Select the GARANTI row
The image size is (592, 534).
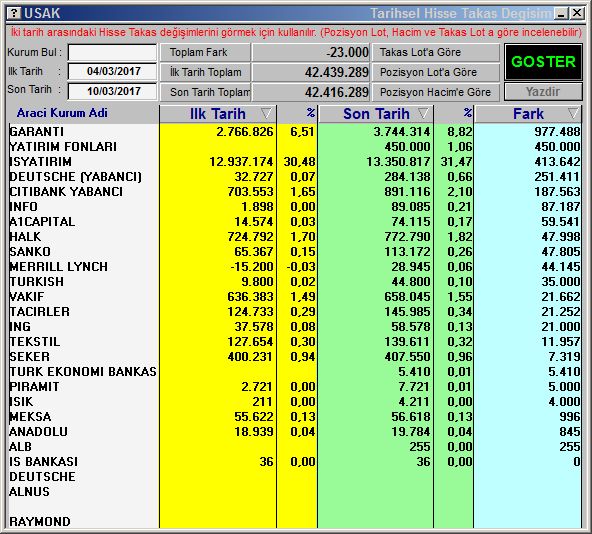pyautogui.click(x=294, y=131)
